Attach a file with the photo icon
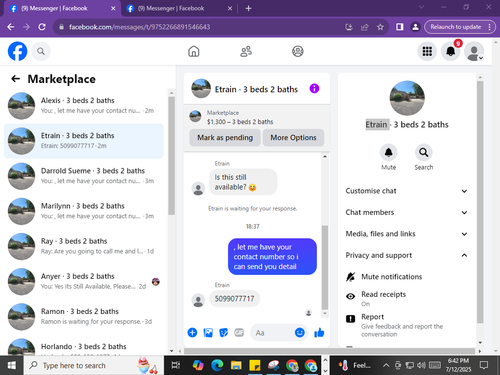The width and height of the screenshot is (500, 375). pos(208,332)
